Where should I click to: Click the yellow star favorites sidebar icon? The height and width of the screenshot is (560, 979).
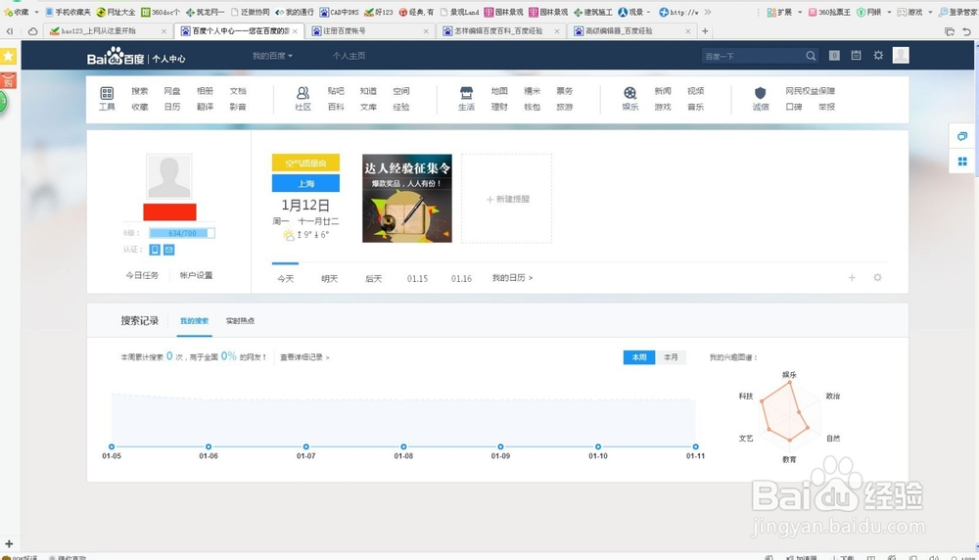pyautogui.click(x=8, y=56)
